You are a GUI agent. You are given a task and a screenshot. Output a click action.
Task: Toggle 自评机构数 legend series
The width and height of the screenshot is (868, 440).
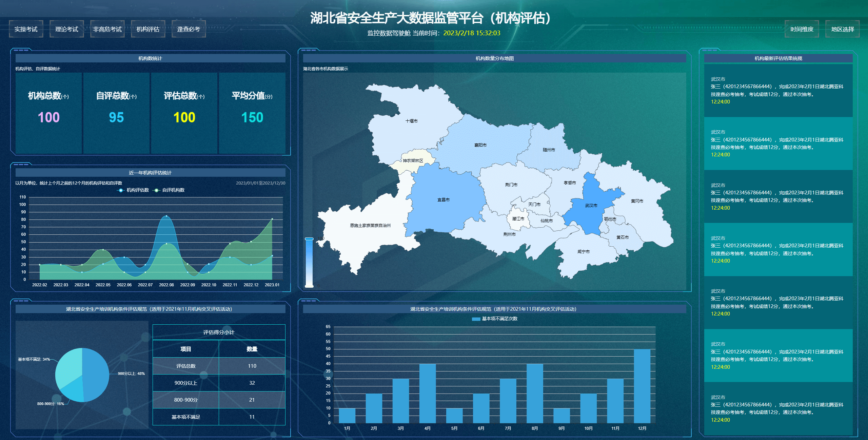(169, 190)
